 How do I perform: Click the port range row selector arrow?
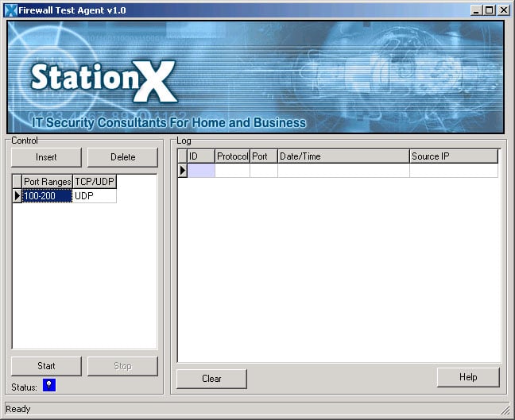coord(17,196)
